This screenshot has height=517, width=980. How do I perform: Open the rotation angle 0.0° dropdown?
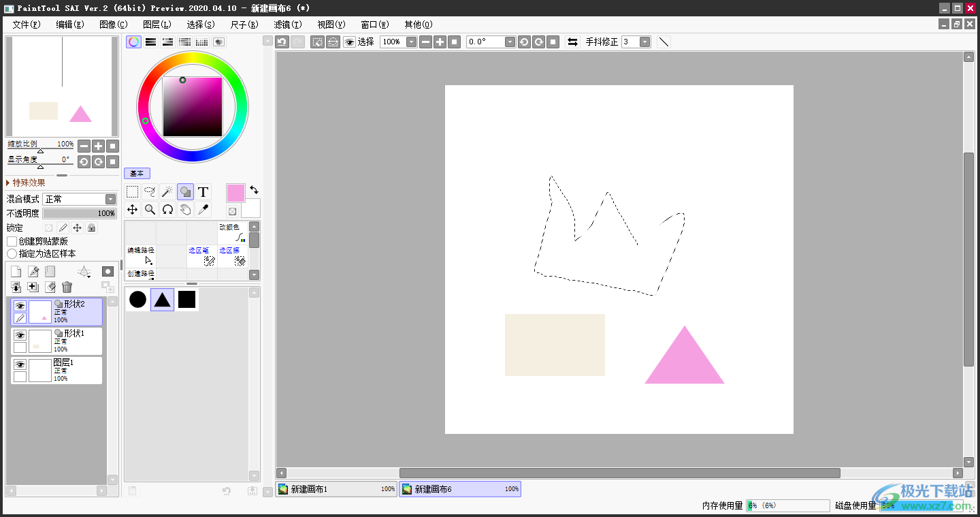coord(510,42)
